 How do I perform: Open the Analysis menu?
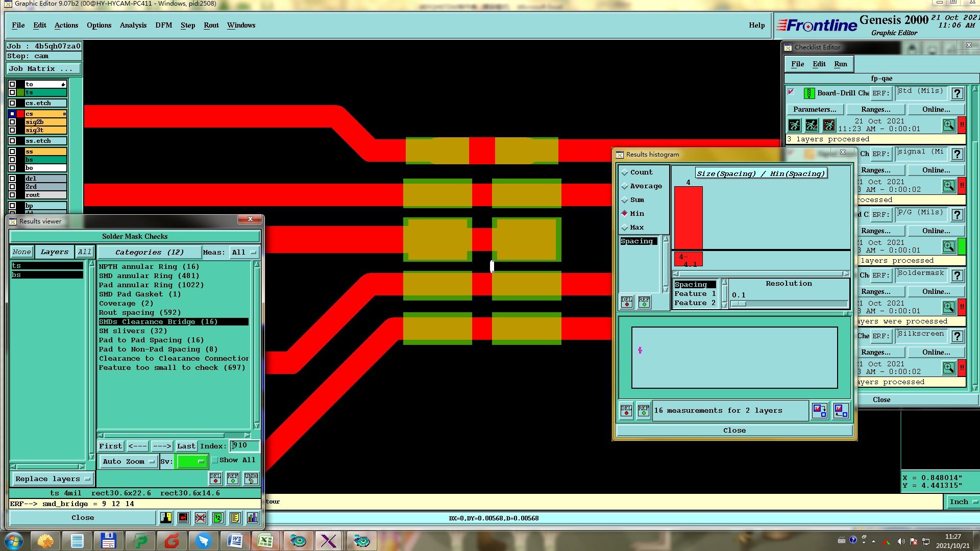point(133,25)
